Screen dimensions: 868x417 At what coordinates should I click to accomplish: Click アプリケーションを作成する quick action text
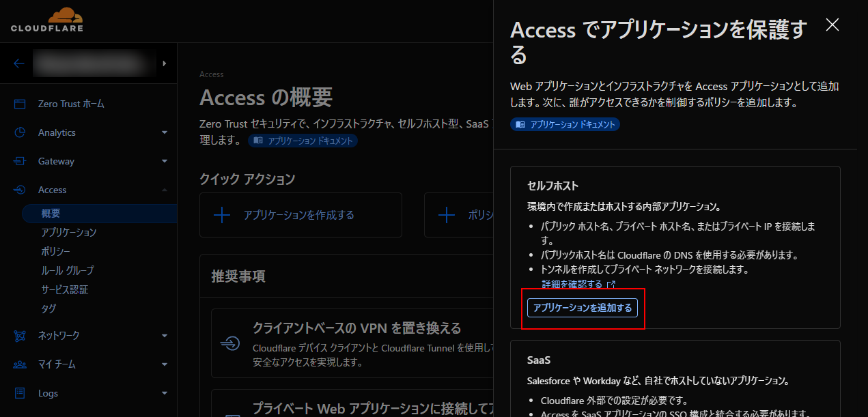pos(299,215)
